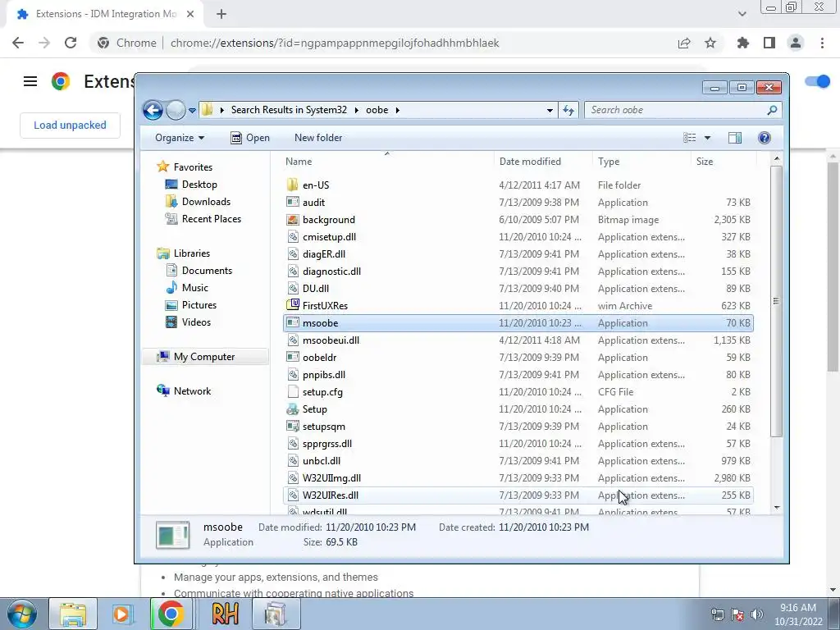The width and height of the screenshot is (840, 630).
Task: Select setupsqm application icon
Action: 293,427
